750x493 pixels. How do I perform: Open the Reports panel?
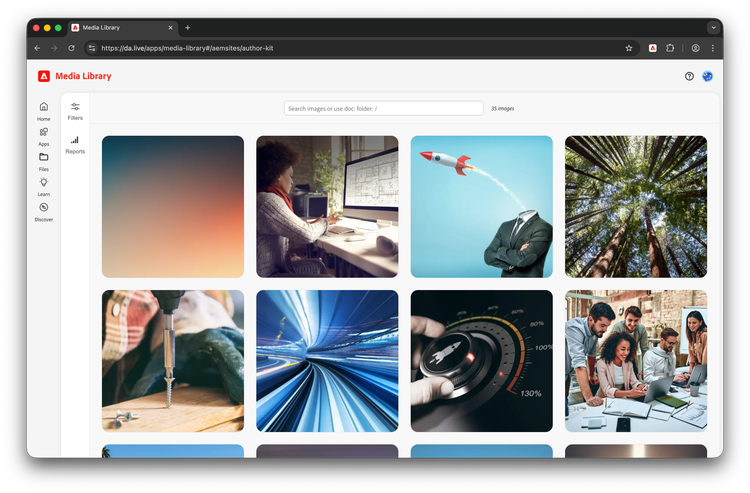[75, 141]
